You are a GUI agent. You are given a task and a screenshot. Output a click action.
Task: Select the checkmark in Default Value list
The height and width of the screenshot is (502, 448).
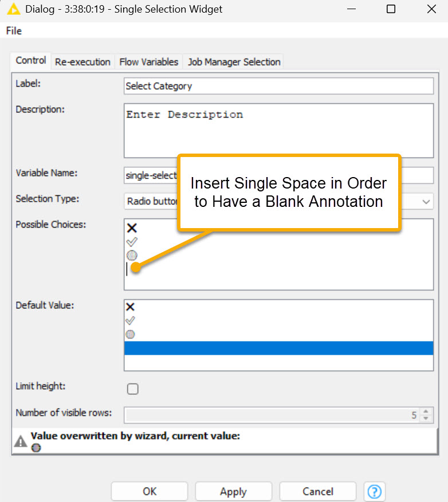coord(131,321)
